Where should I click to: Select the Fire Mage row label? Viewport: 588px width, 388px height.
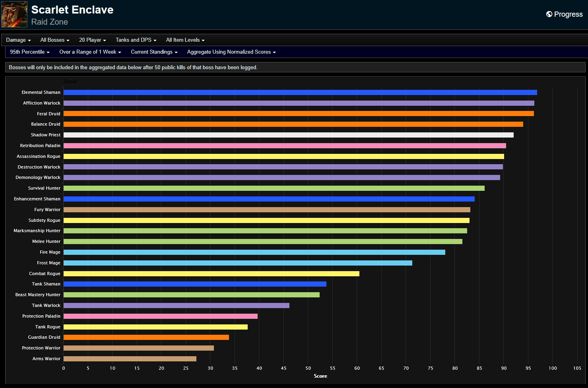(50, 252)
